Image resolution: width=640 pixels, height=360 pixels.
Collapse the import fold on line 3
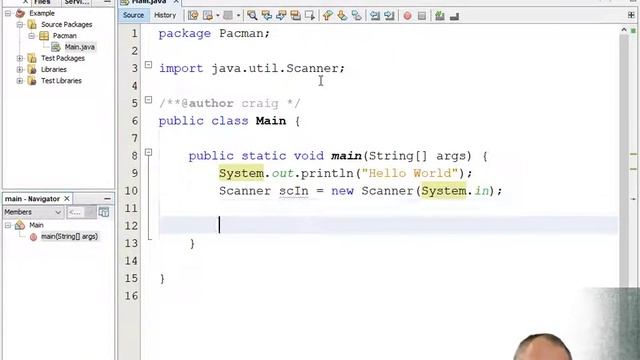pos(149,64)
